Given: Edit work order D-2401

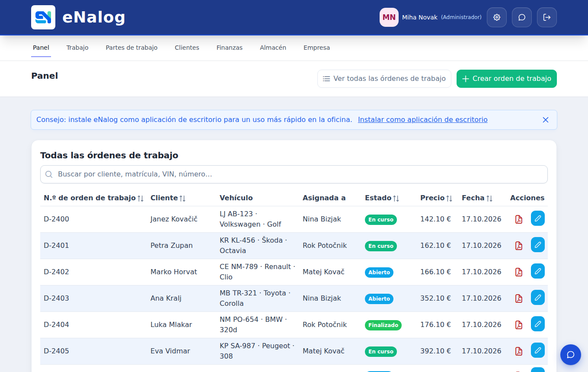Looking at the screenshot, I should click(538, 245).
